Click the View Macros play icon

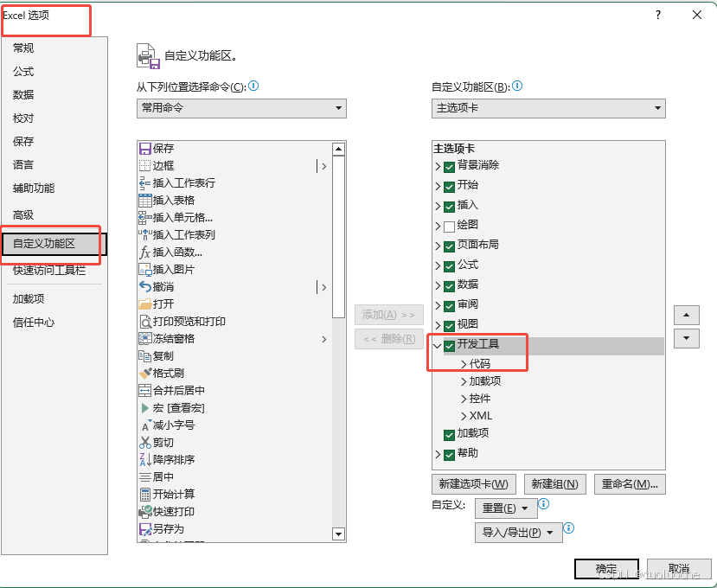coord(145,408)
